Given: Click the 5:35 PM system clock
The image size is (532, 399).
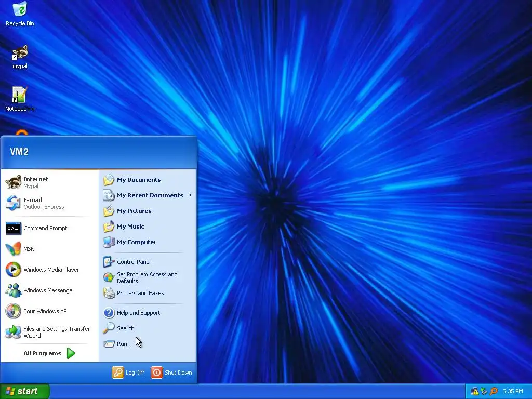Looking at the screenshot, I should click(x=513, y=392).
